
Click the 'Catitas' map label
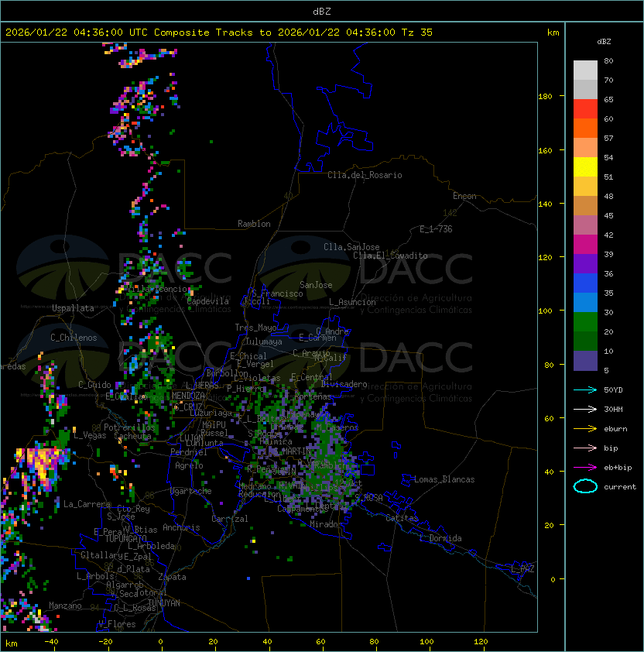(x=402, y=518)
